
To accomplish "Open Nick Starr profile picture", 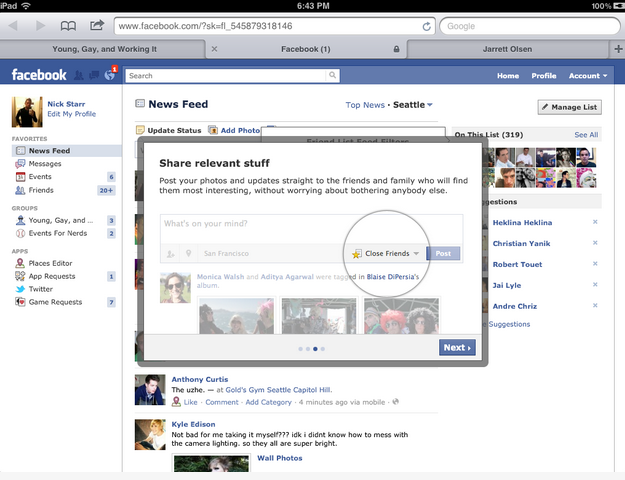I will coord(27,112).
